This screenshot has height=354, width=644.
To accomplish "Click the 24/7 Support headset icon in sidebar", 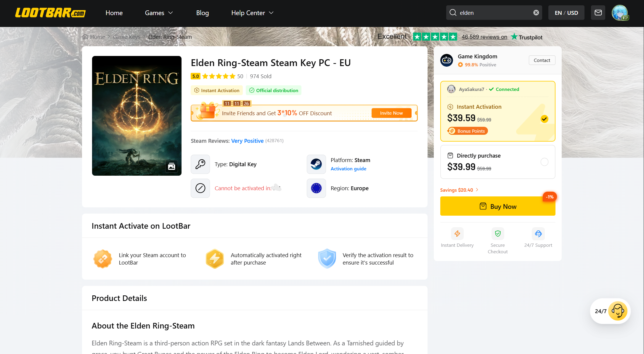I will [538, 234].
